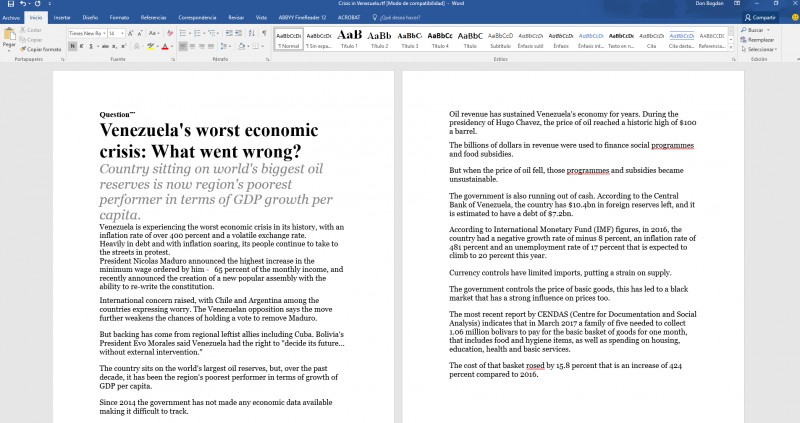800x423 pixels.
Task: Toggle align right paragraph button
Action: tap(202, 46)
